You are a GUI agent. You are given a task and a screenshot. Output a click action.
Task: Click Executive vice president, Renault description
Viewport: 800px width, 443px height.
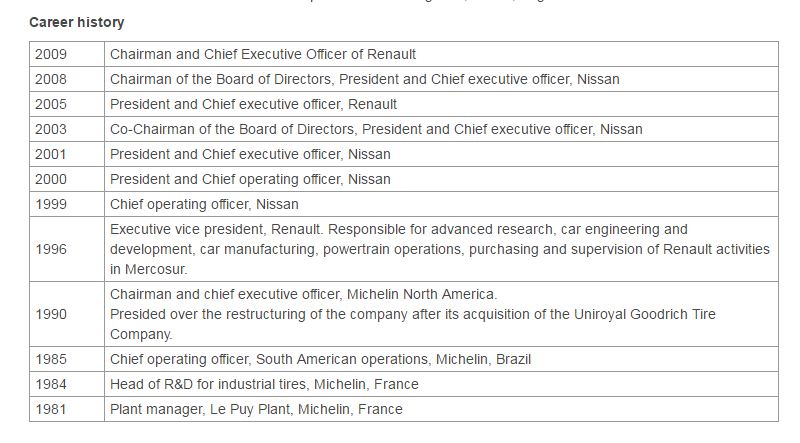(x=440, y=249)
